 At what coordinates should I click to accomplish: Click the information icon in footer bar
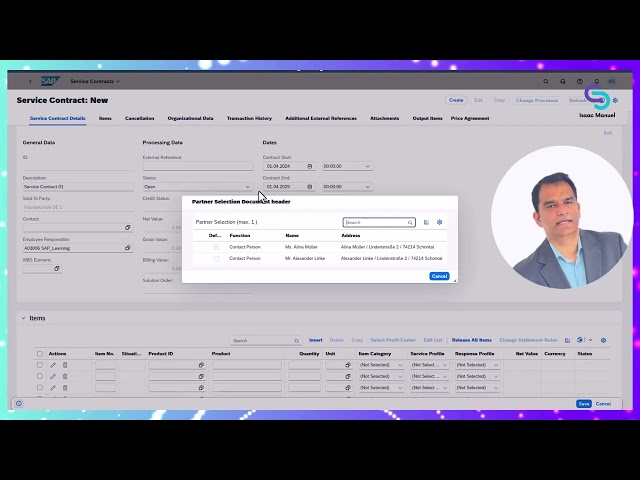[19, 403]
